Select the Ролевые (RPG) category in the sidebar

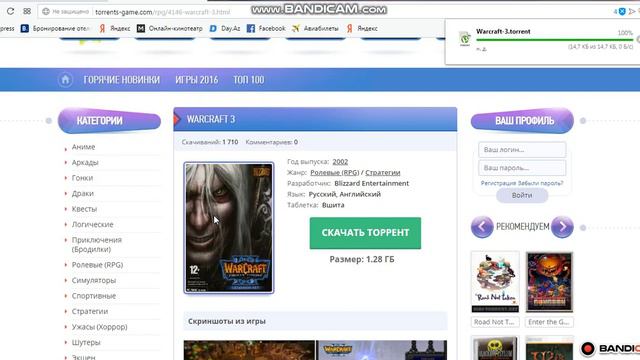(x=97, y=264)
